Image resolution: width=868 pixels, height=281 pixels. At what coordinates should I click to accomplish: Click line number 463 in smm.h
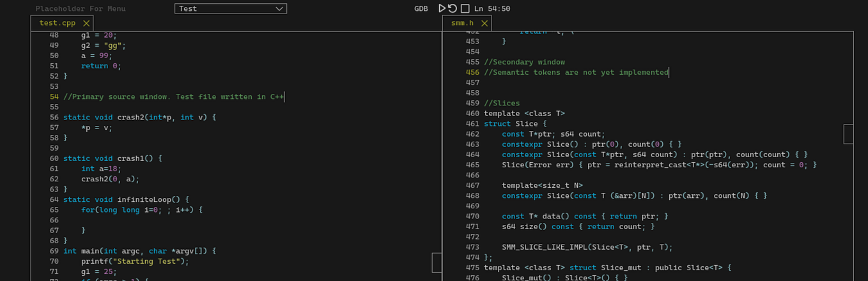tap(472, 144)
